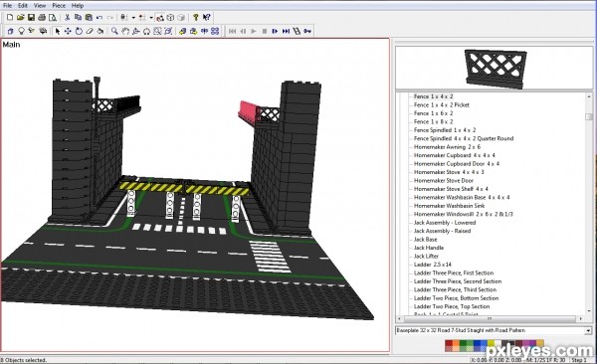The width and height of the screenshot is (597, 364).
Task: Select the Rotate View tool
Action: (136, 31)
